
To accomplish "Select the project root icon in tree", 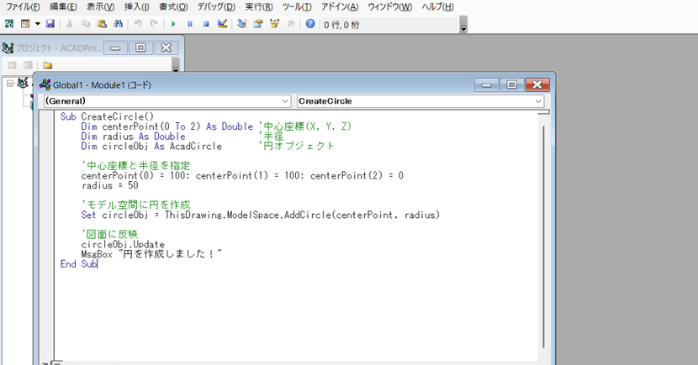I will pyautogui.click(x=23, y=83).
